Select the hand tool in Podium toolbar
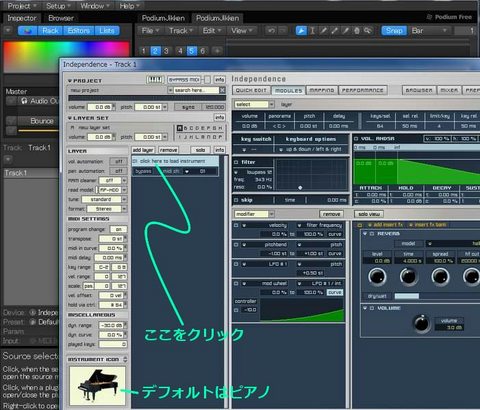 click(357, 31)
